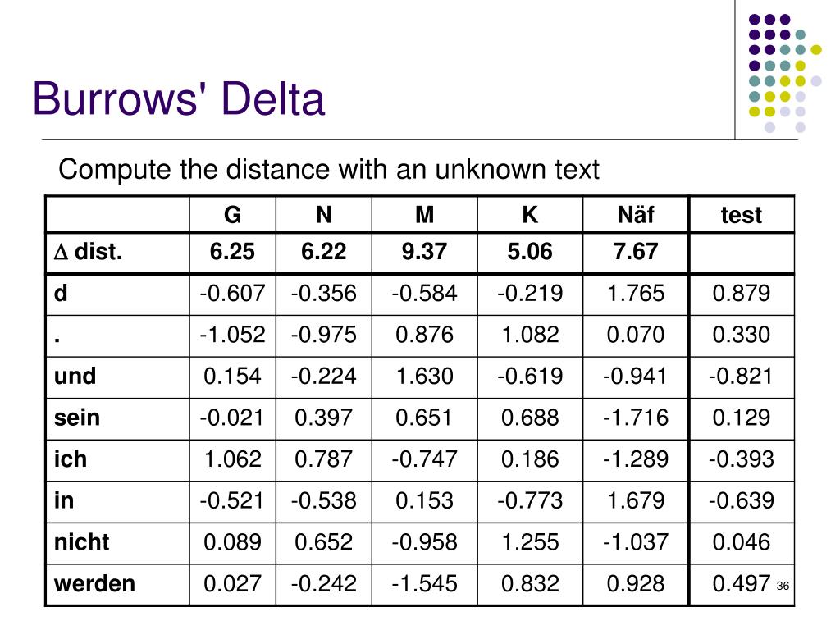Screen dimensions: 840x630
Task: Click the Burrows' Delta slide title
Action: (178, 99)
